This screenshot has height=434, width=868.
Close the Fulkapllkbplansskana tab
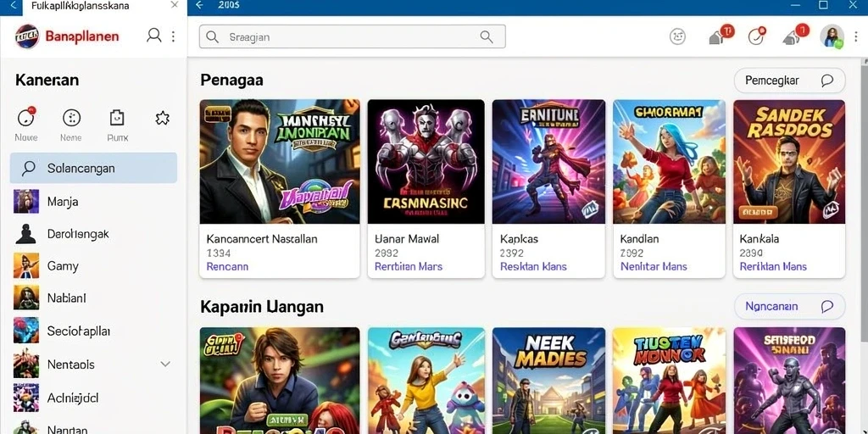tap(175, 5)
